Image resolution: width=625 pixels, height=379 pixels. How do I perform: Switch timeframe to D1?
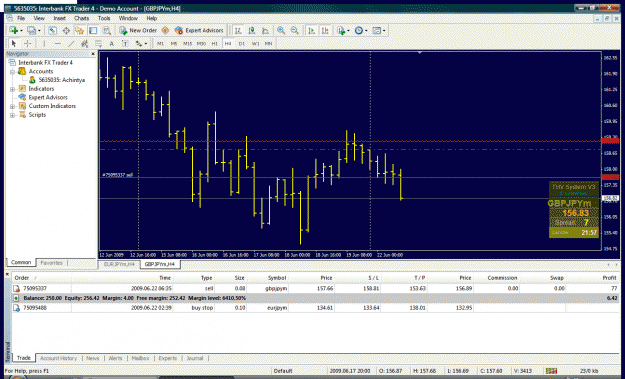[x=242, y=43]
